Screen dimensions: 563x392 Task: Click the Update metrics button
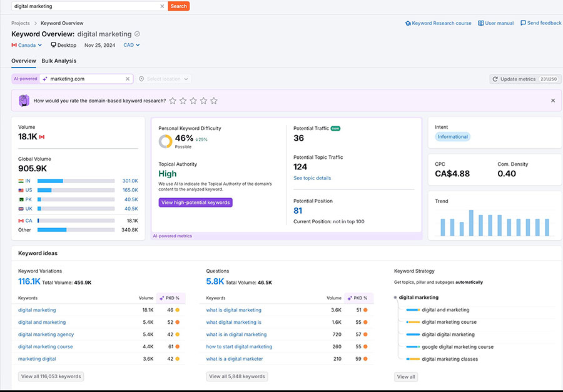pos(525,79)
